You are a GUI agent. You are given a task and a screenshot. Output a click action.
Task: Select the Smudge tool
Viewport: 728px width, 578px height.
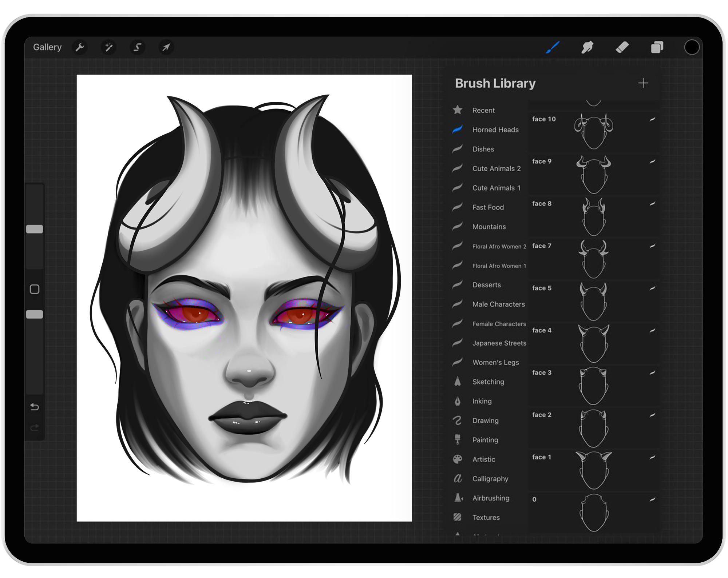(587, 47)
